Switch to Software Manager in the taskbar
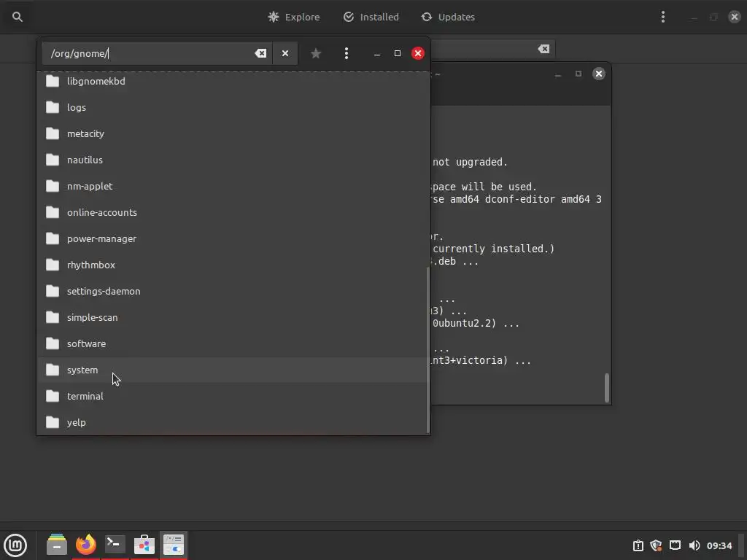 (x=144, y=545)
